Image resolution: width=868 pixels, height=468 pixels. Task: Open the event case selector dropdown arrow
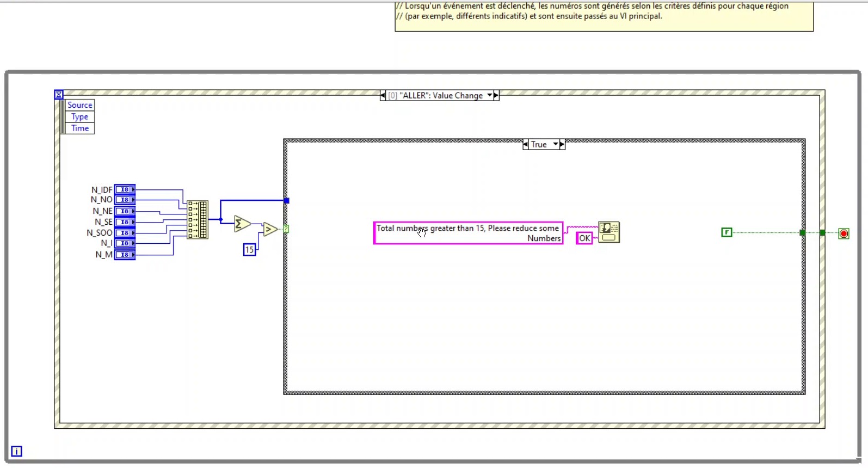[x=489, y=95]
